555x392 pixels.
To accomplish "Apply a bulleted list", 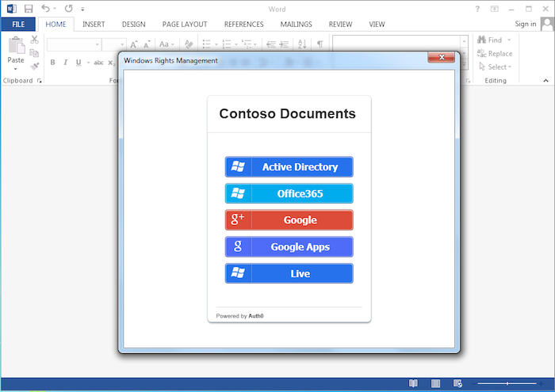I will click(206, 44).
